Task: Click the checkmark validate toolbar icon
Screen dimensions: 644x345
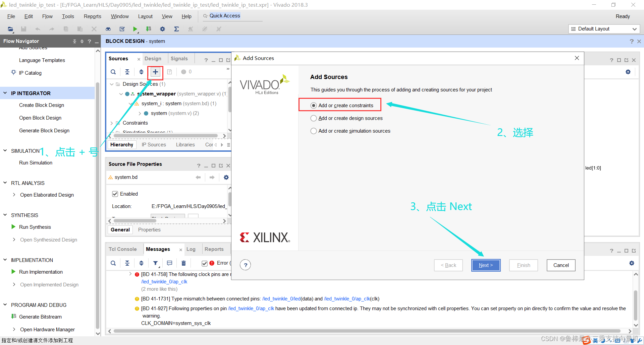Action: pyautogui.click(x=122, y=29)
